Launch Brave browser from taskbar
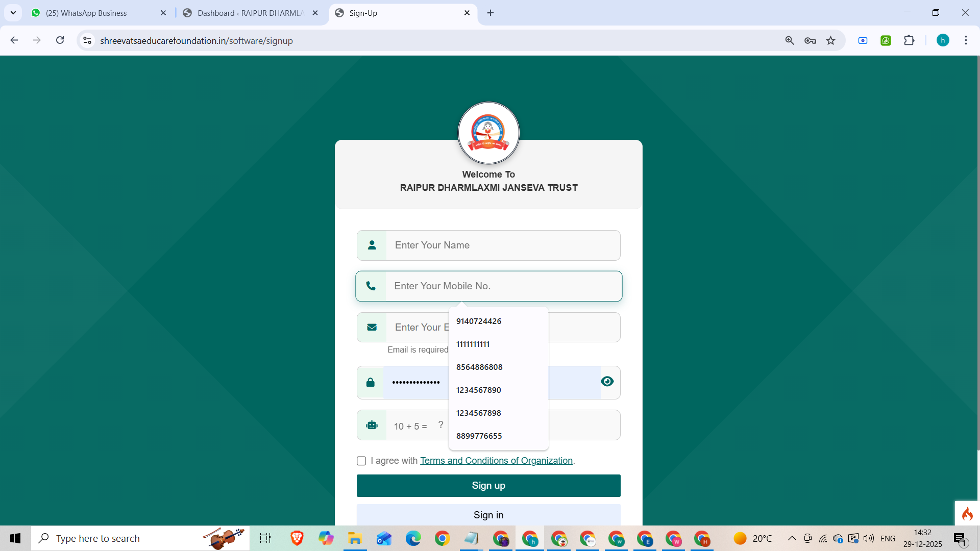The width and height of the screenshot is (980, 551). [297, 538]
